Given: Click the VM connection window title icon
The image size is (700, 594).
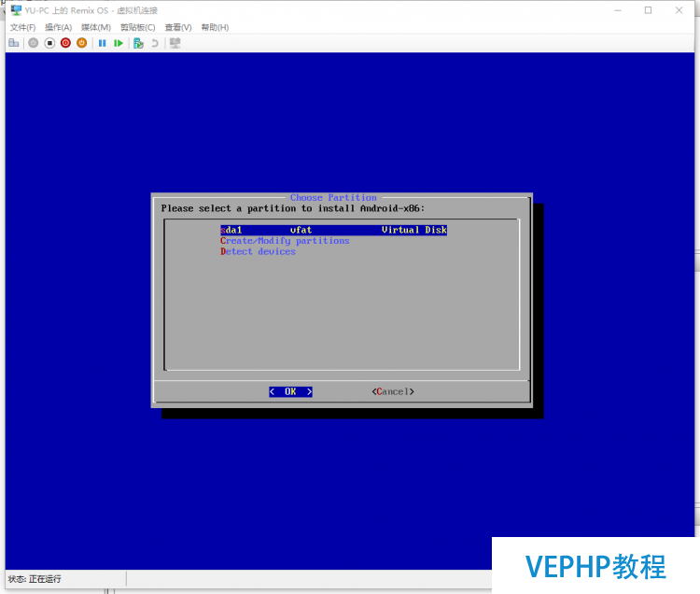Looking at the screenshot, I should 16,10.
